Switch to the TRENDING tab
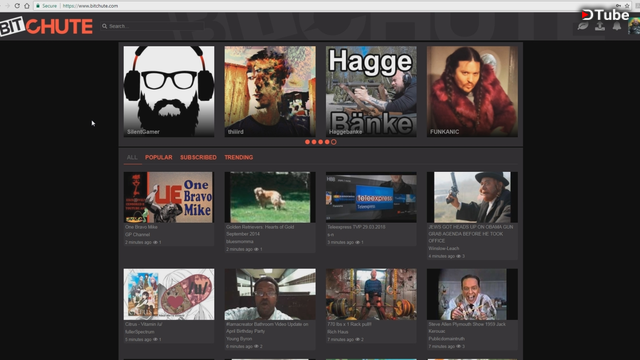Viewport: 640px width, 360px height. 239,157
